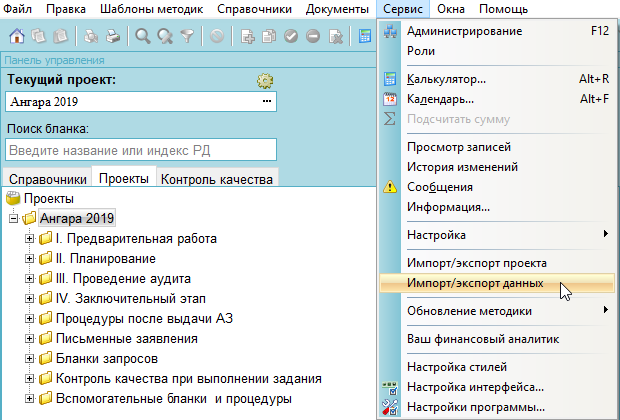The height and width of the screenshot is (420, 620).
Task: Open Print preview from the toolbar
Action: pos(91,37)
